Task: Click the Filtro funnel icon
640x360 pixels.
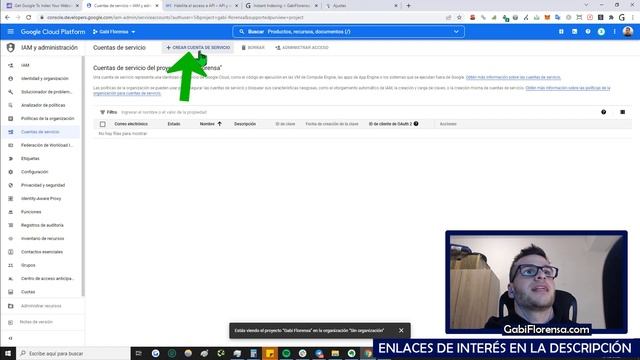Action: tap(102, 112)
